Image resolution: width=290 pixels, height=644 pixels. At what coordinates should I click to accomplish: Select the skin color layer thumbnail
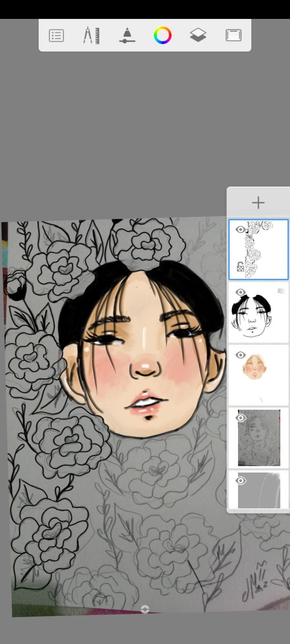click(259, 375)
